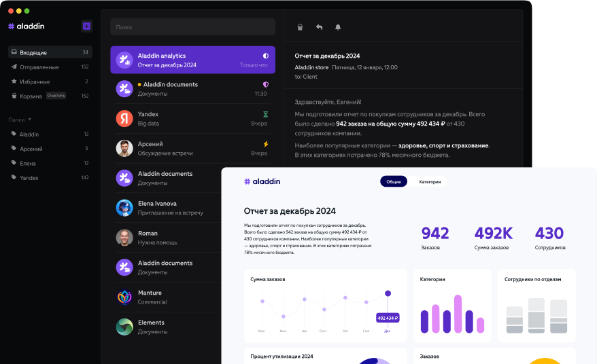
Task: Open the Aladdin analytics email
Action: [192, 60]
